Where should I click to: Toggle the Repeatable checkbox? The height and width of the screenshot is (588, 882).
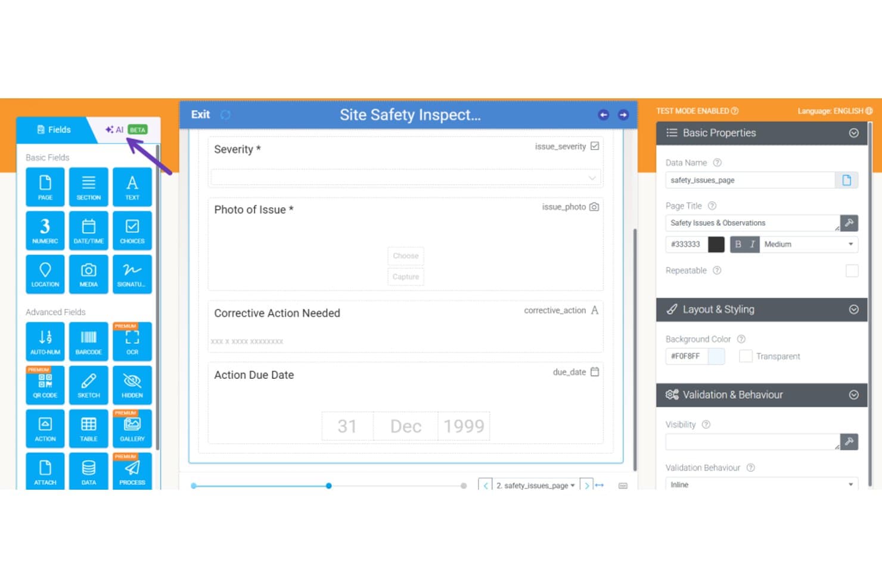(852, 271)
